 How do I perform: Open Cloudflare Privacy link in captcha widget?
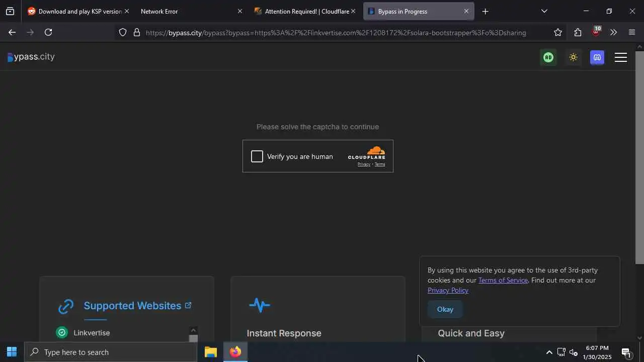click(x=364, y=164)
